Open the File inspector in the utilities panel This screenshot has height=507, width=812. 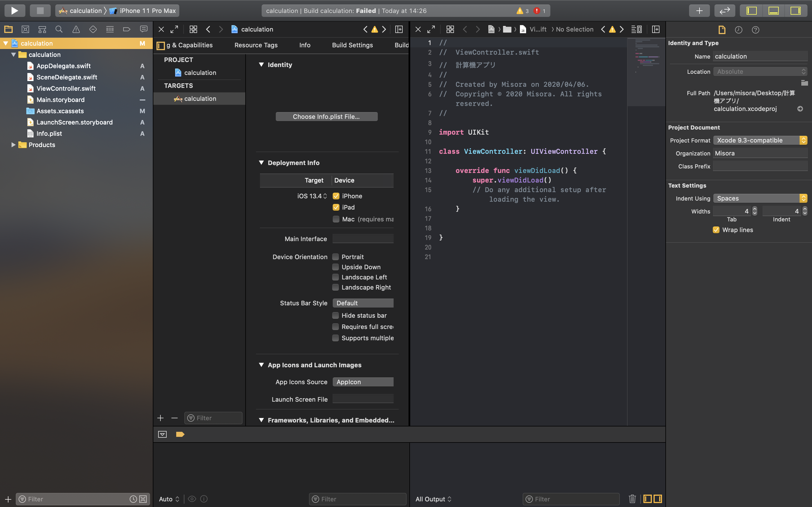click(721, 30)
